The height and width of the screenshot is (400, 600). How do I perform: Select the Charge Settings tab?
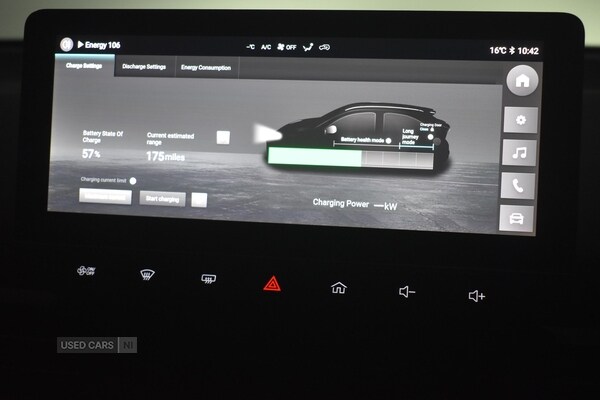click(x=82, y=66)
